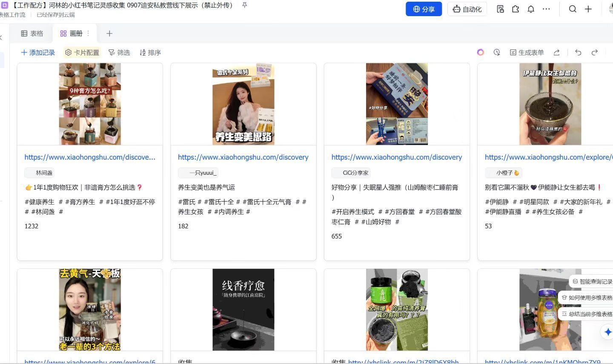613x364 pixels.
Task: Open 画册 tab options dots
Action: [x=88, y=33]
